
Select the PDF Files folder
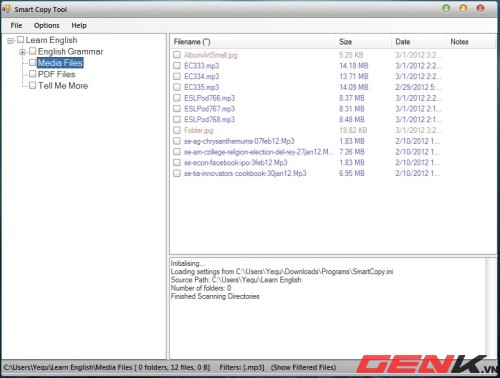pyautogui.click(x=56, y=74)
